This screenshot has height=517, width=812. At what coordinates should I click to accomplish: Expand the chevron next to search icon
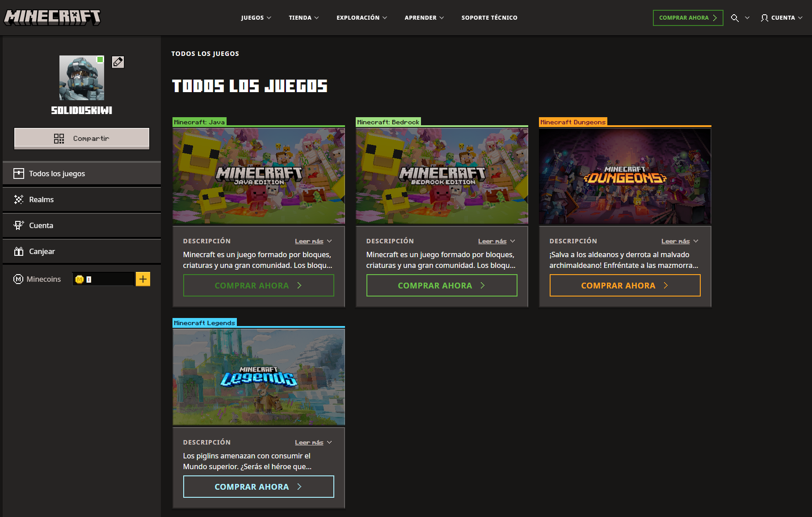[747, 18]
